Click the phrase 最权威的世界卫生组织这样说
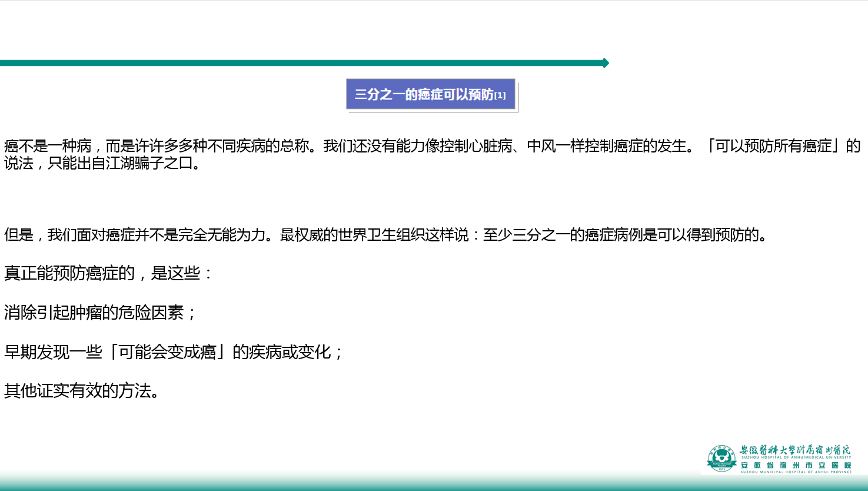This screenshot has height=491, width=868. (374, 235)
